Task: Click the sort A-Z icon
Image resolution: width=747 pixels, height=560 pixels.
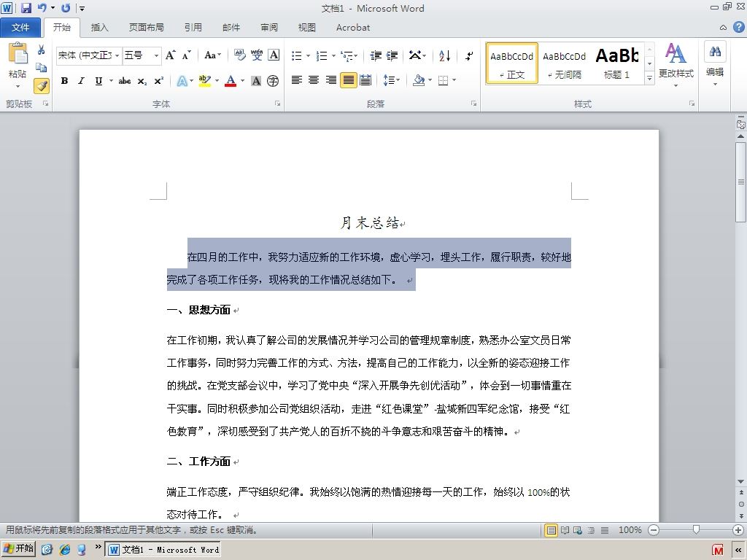Action: 444,55
